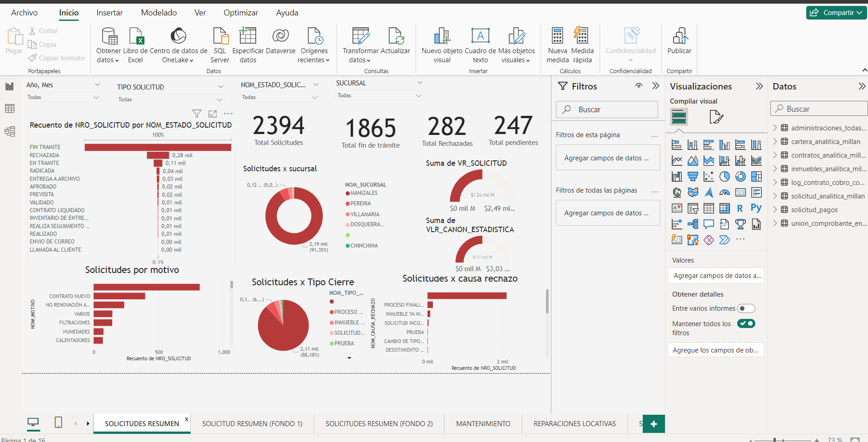
Task: Click 'Agregar campos de datos' under page filters
Action: point(608,158)
